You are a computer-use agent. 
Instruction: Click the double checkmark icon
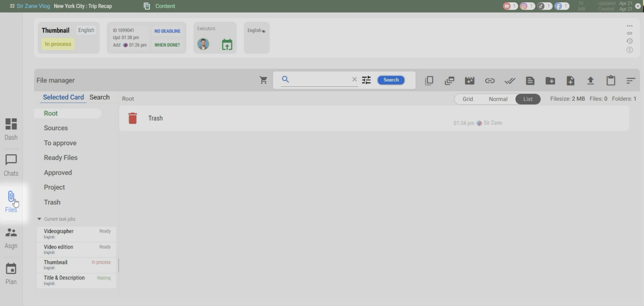click(510, 81)
